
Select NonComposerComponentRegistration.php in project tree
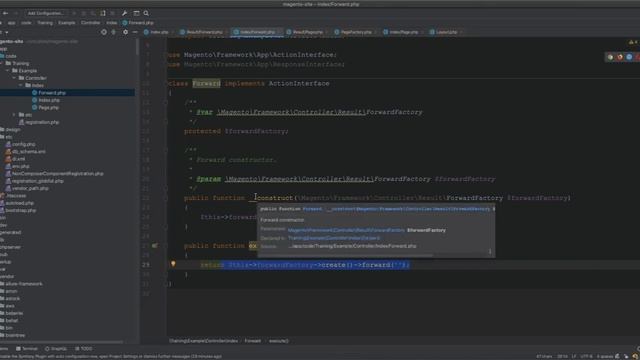point(58,173)
